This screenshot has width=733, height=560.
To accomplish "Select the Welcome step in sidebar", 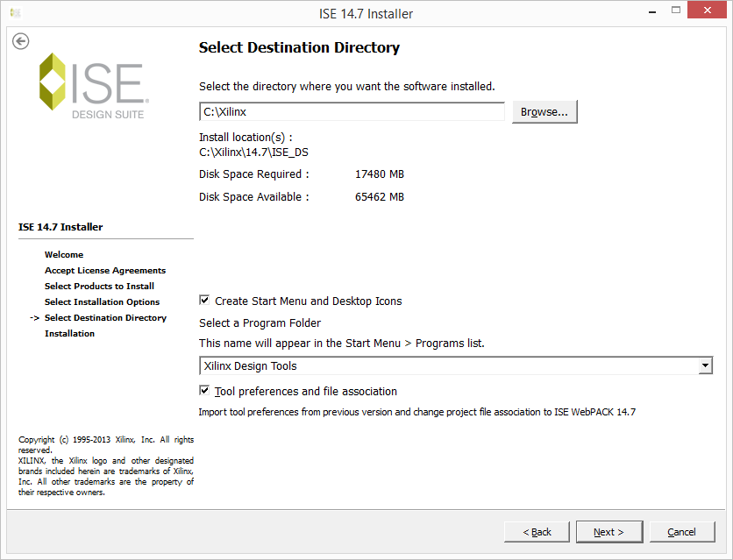I will [64, 254].
